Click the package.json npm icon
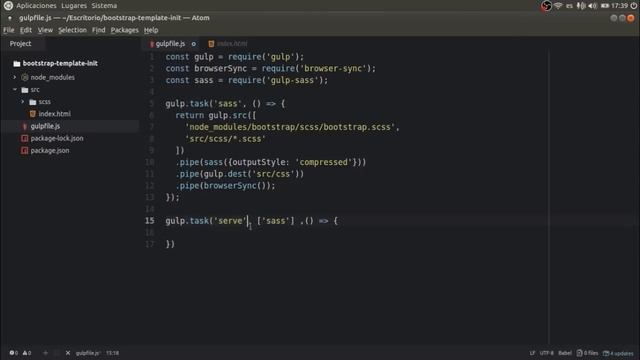 (x=24, y=151)
